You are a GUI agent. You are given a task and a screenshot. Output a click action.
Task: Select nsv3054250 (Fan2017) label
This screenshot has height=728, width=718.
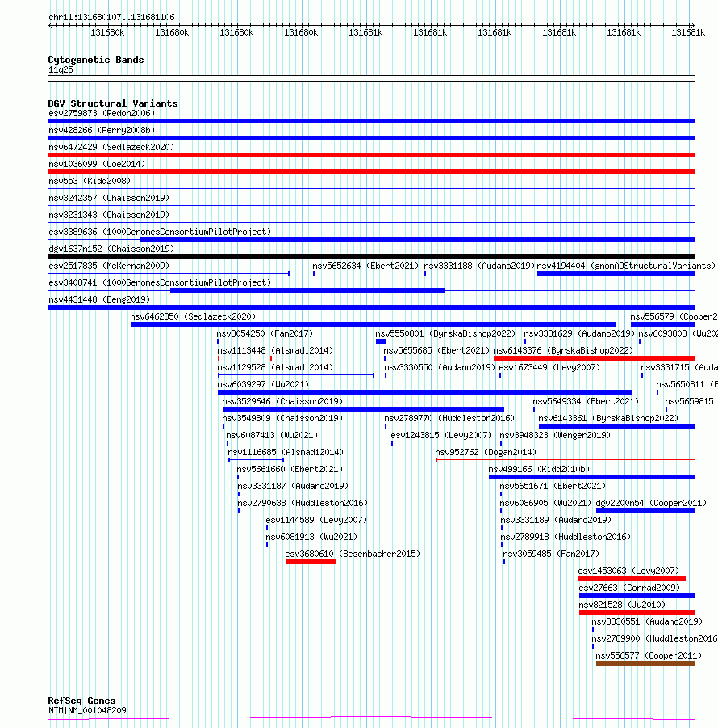pyautogui.click(x=265, y=334)
